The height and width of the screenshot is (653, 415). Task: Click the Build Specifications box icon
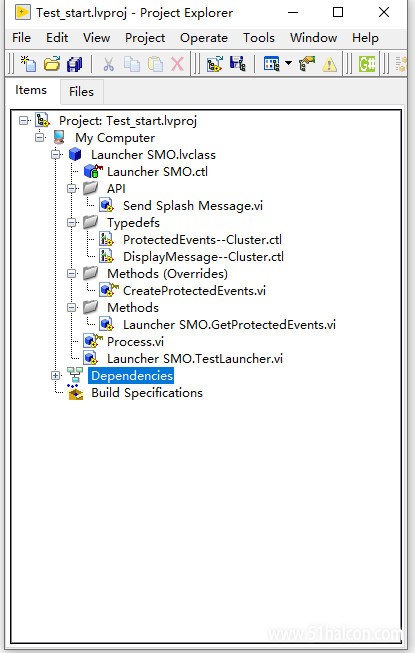click(75, 393)
